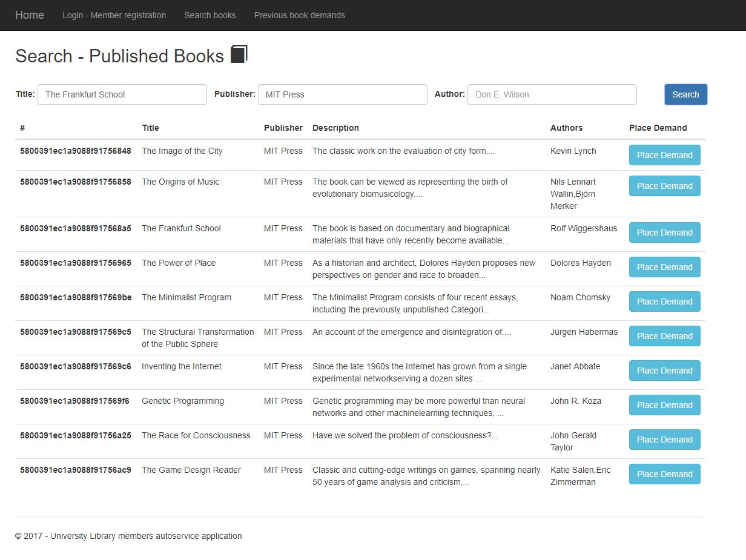
Task: Place Demand for Inventing the Internet
Action: (x=665, y=371)
